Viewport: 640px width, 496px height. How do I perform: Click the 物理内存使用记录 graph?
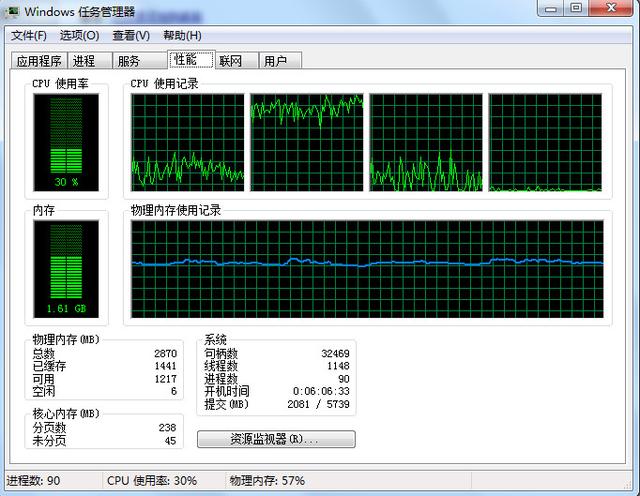coord(367,268)
